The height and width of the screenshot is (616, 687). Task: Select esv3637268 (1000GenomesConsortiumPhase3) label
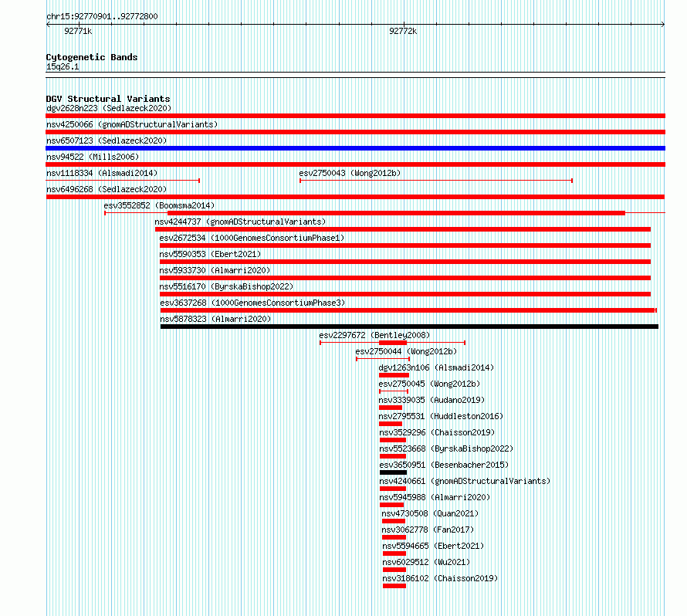click(x=252, y=303)
